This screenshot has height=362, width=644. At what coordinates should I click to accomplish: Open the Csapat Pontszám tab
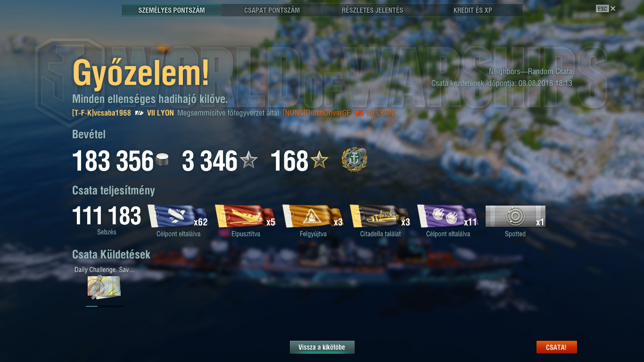pos(272,10)
